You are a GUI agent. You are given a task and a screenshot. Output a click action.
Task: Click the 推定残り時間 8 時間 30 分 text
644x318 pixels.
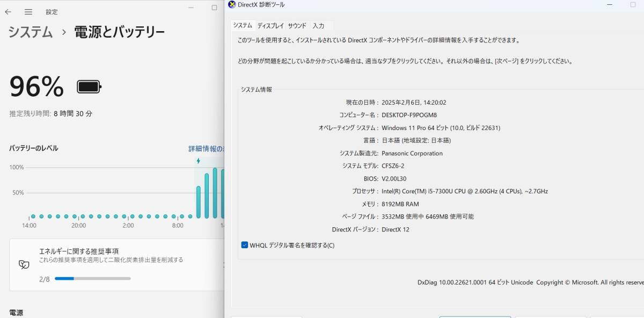tap(51, 114)
